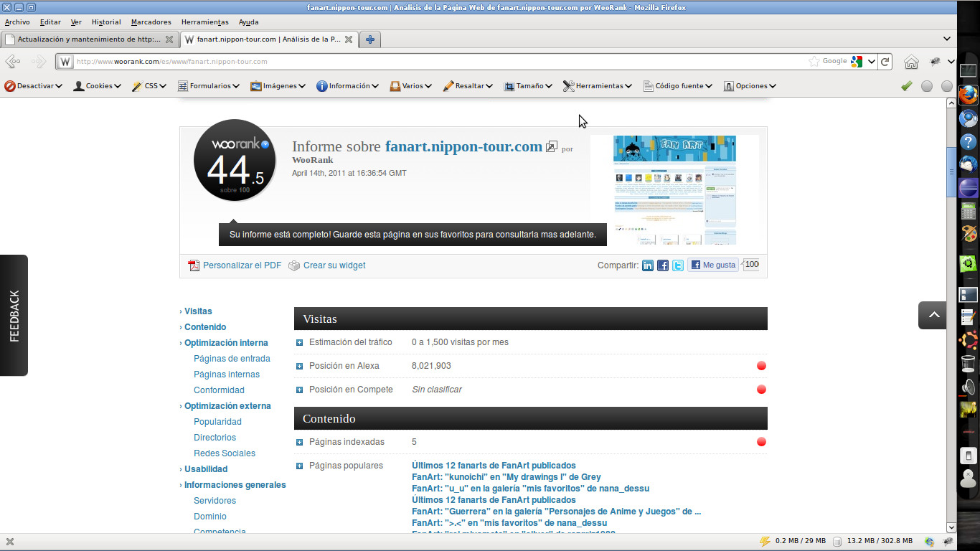Open the Información toolbar menu

347,86
